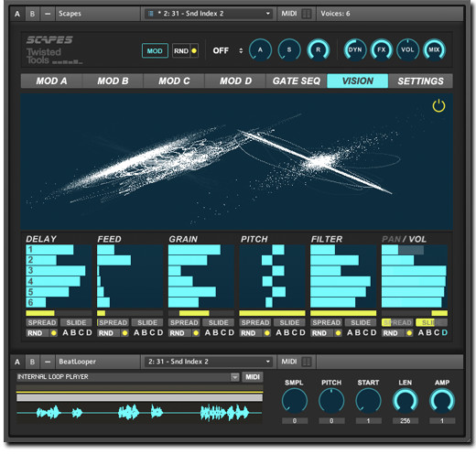Open the Scapes preset dropdown Snd Index 2
This screenshot has width=476, height=476.
tap(209, 14)
